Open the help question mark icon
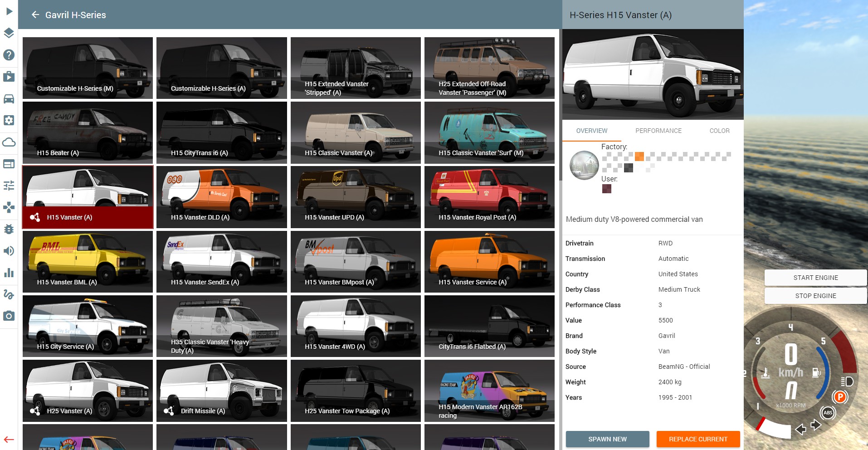This screenshot has height=450, width=868. pyautogui.click(x=9, y=55)
